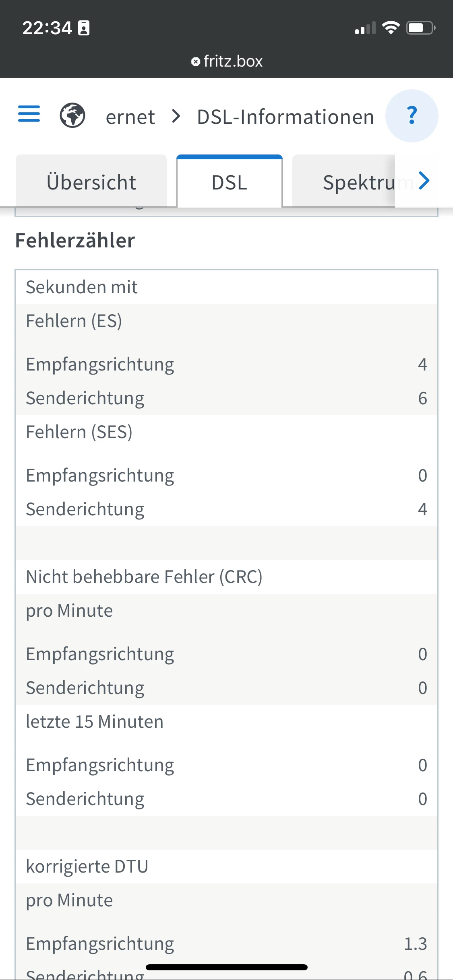Tap the Nicht behebbare Fehler (CRC) row
The height and width of the screenshot is (980, 453).
click(144, 576)
